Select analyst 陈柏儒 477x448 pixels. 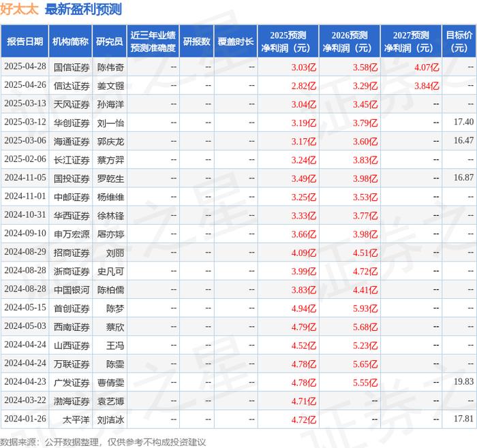coord(110,289)
